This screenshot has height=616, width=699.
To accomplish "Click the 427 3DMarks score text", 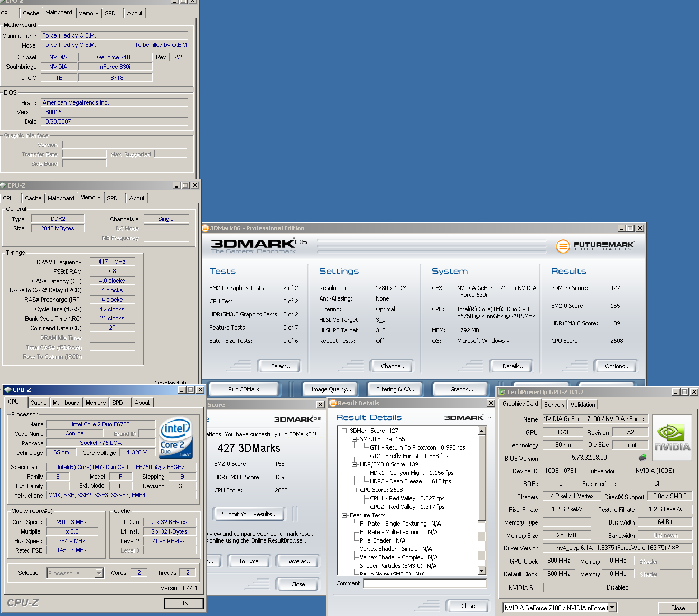I will 248,448.
